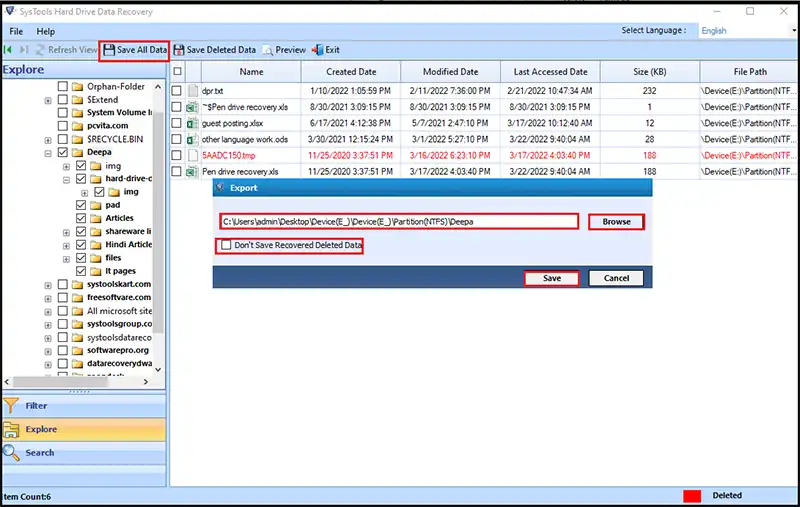
Task: Select the It pages folder icon
Action: (x=96, y=271)
